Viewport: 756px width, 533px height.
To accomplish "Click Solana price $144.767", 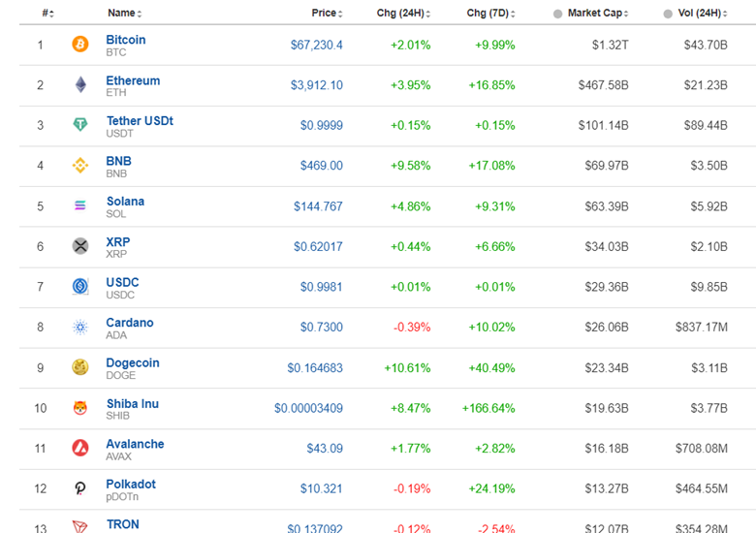I will coord(318,206).
